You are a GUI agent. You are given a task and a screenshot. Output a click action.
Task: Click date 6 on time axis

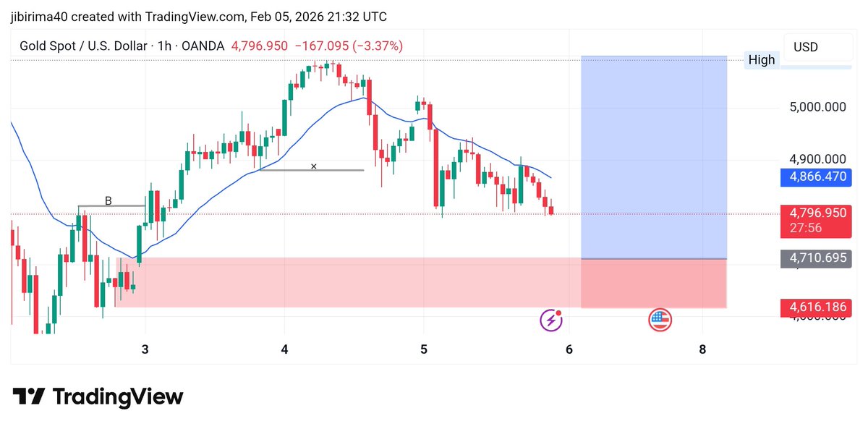(x=569, y=349)
